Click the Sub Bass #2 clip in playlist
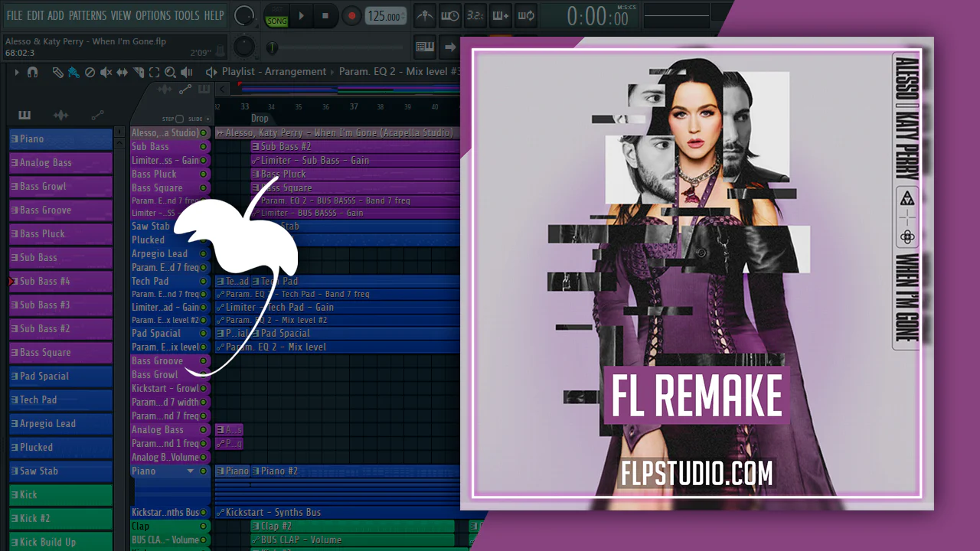 (x=355, y=146)
